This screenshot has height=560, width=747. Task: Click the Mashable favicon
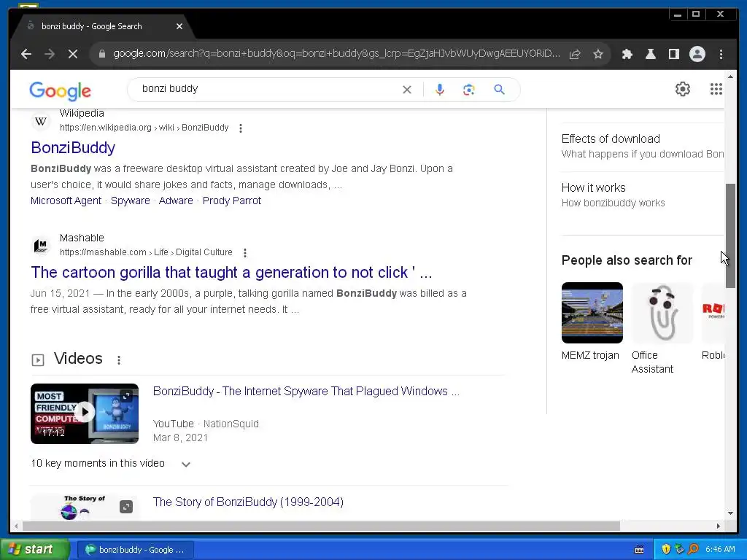click(x=41, y=246)
